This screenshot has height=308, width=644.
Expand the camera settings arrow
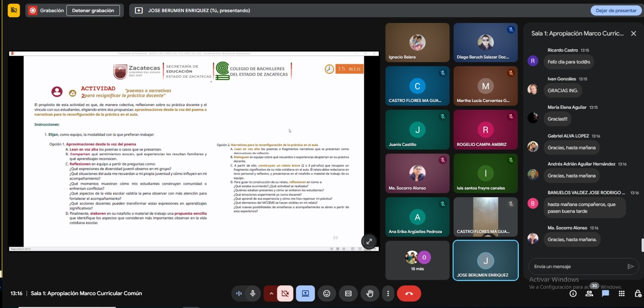tap(271, 293)
